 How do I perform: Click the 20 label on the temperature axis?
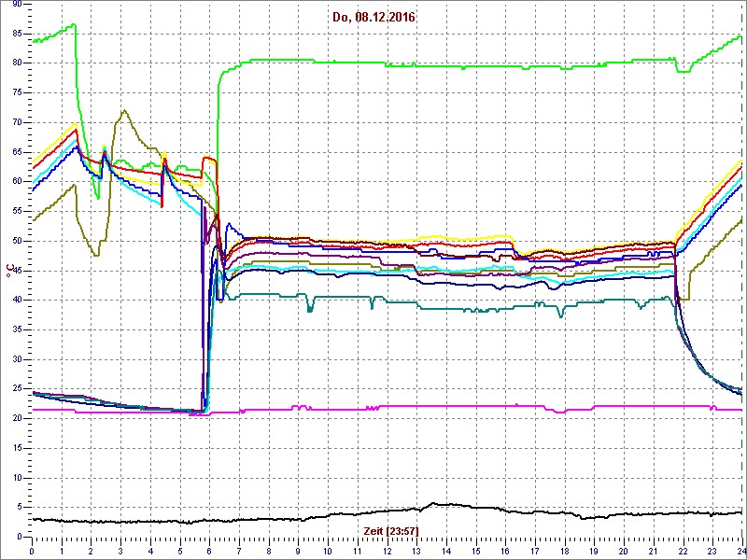tap(17, 418)
